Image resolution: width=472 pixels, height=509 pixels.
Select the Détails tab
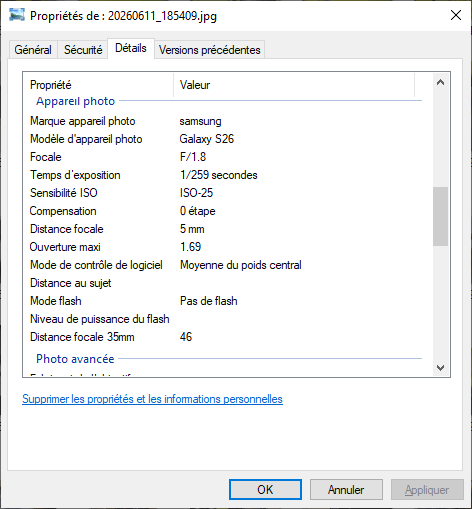[131, 48]
